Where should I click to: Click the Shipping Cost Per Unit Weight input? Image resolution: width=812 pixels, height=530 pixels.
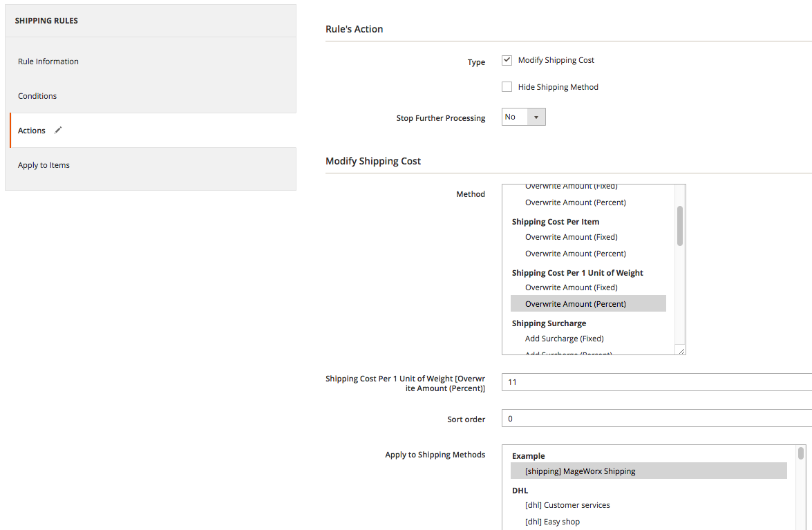[x=657, y=382]
